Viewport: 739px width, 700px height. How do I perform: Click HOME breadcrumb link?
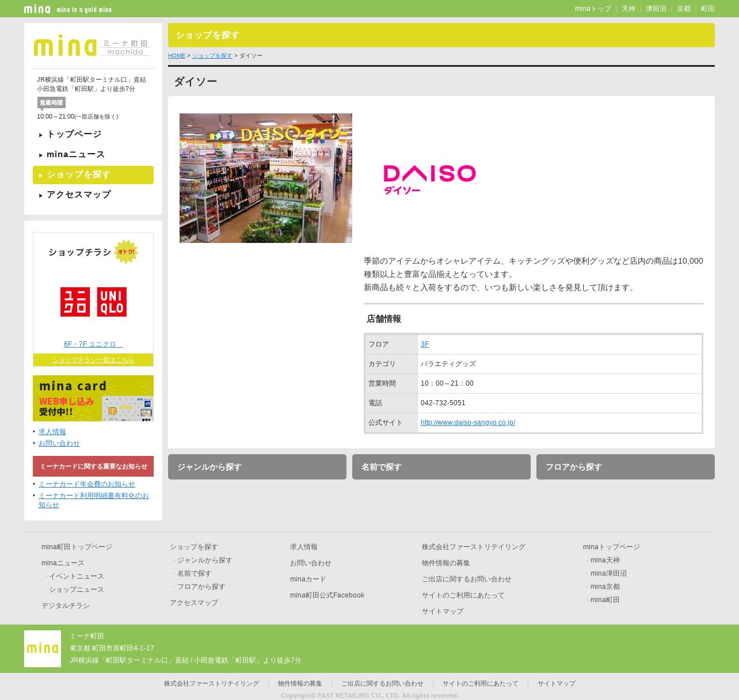click(177, 56)
